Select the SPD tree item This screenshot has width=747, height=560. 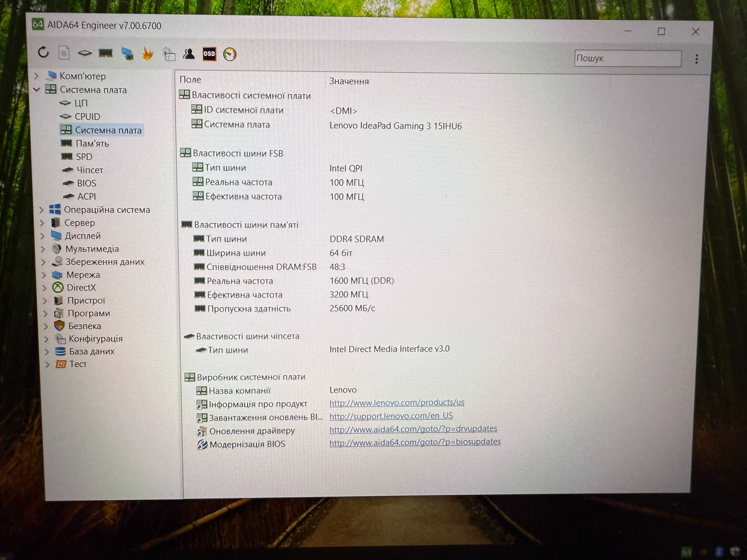click(84, 157)
